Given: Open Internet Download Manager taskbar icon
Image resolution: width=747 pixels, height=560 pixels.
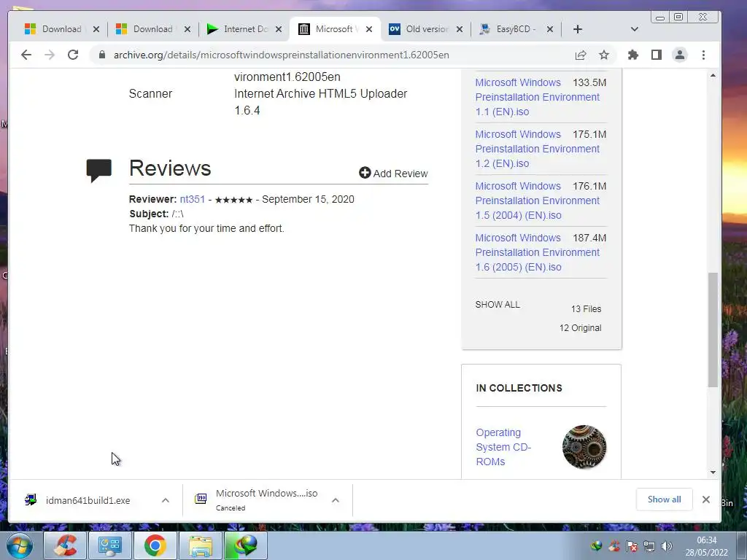Looking at the screenshot, I should point(245,545).
